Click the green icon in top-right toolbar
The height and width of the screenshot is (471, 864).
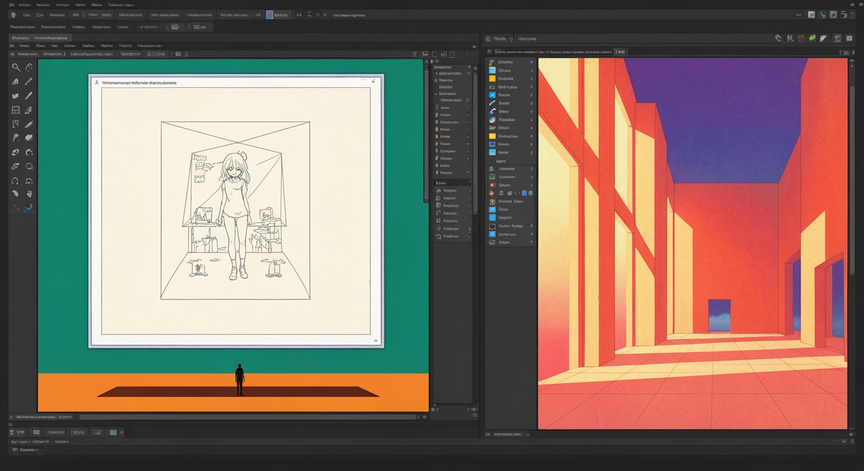point(812,39)
